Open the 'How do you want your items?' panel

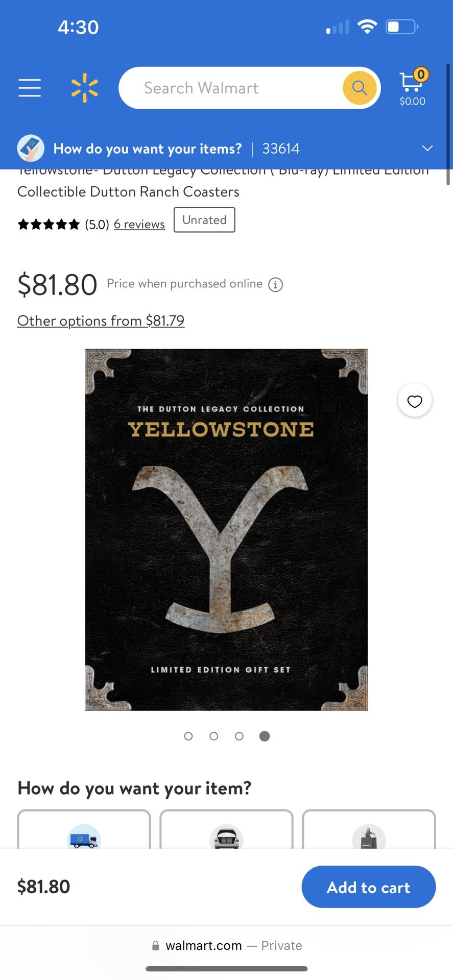tap(147, 148)
